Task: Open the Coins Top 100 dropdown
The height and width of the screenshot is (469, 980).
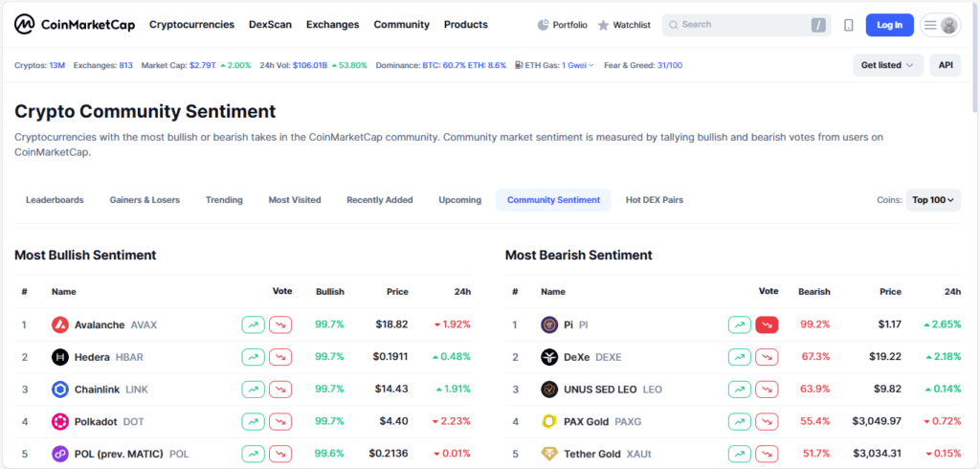Action: (x=933, y=200)
